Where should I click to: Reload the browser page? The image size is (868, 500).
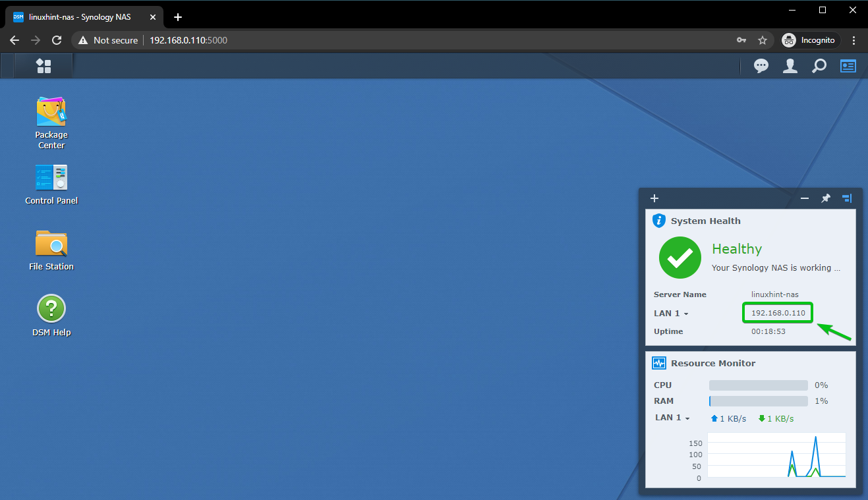[x=57, y=40]
